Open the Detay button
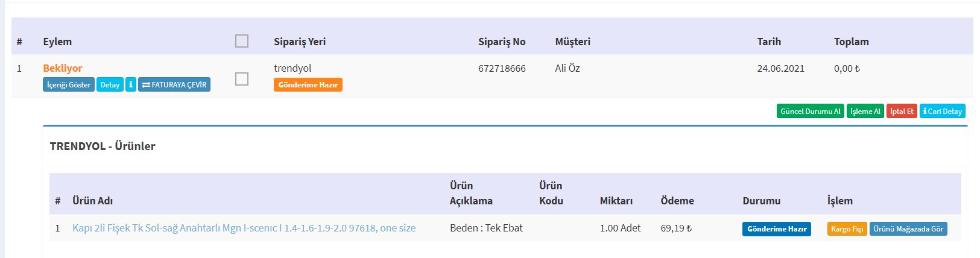Screen dimensions: 980x258 [x=110, y=85]
